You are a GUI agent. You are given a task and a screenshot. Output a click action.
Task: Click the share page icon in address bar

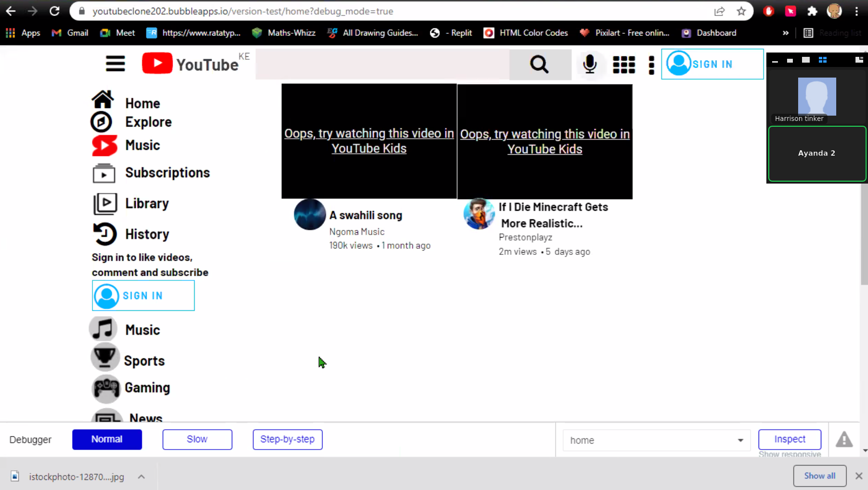point(719,11)
